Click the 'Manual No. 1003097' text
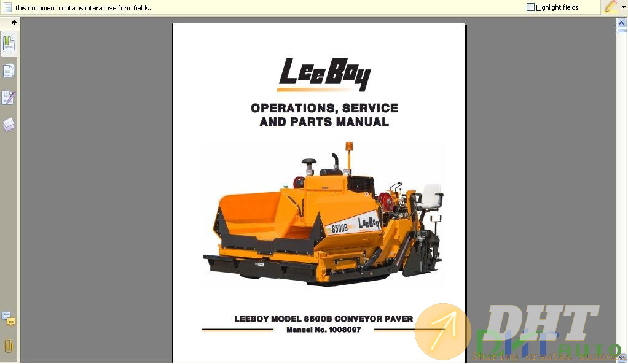Screen dimensions: 628x364 324,330
